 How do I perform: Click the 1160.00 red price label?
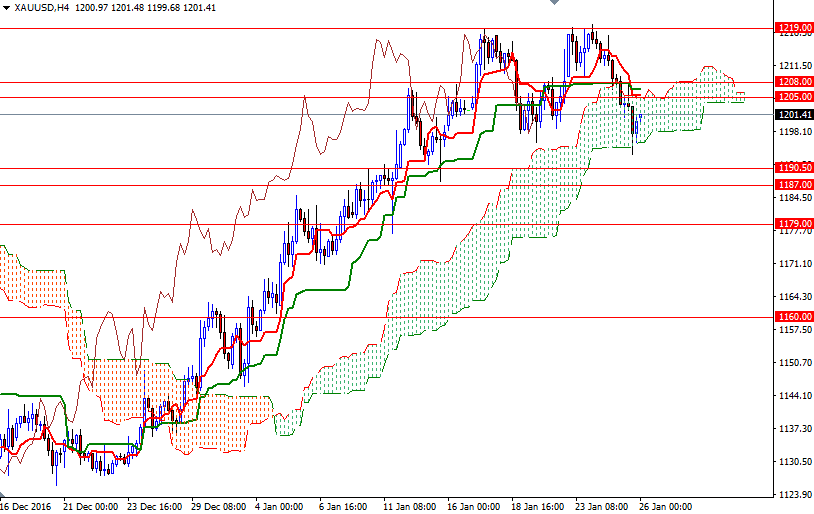tap(794, 317)
